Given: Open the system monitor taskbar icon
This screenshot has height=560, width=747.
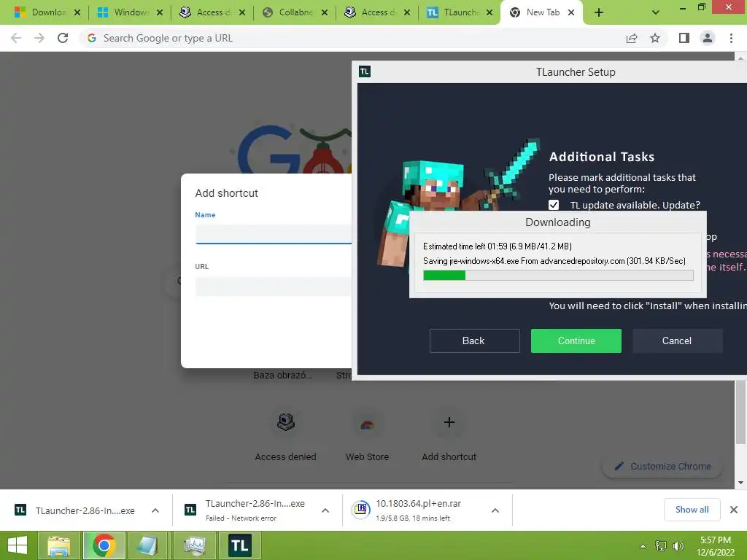Looking at the screenshot, I should coord(194,545).
